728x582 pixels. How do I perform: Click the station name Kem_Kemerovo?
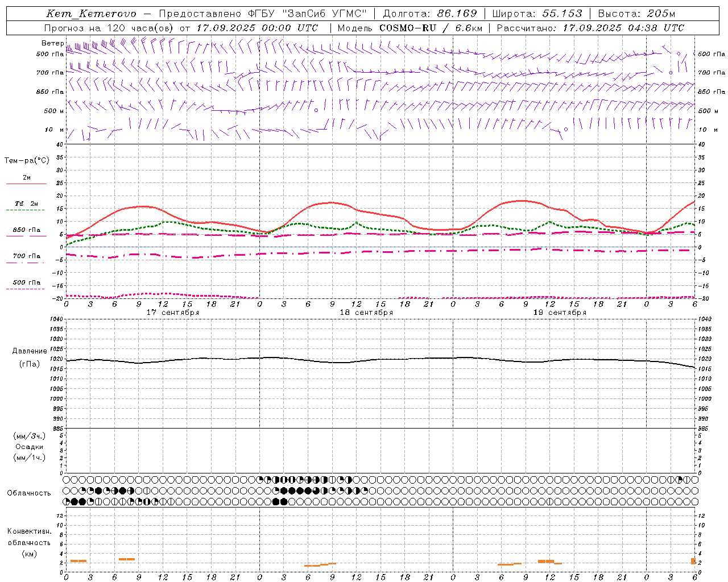tap(91, 14)
